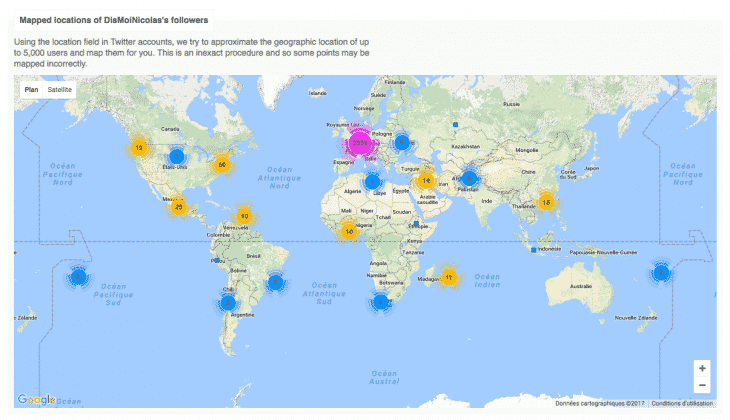Click the Google logo on the map
The height and width of the screenshot is (420, 730).
click(x=36, y=399)
